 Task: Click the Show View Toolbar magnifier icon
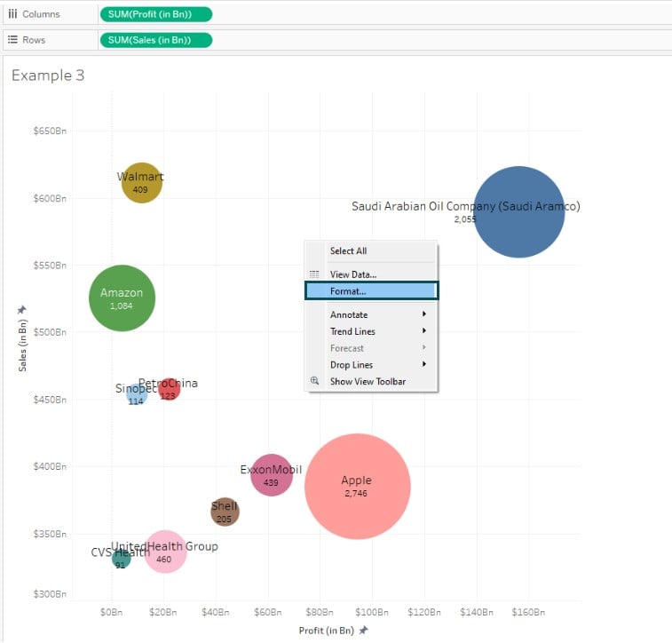pos(314,381)
